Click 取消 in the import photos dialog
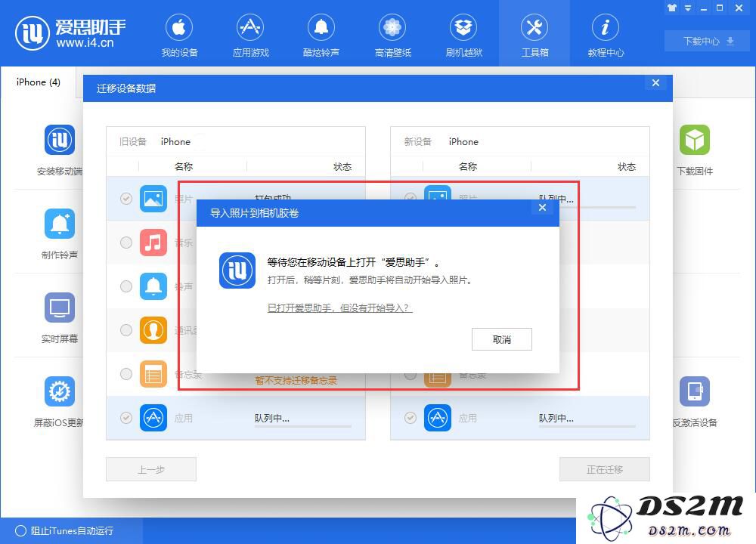Image resolution: width=756 pixels, height=544 pixels. (x=501, y=339)
